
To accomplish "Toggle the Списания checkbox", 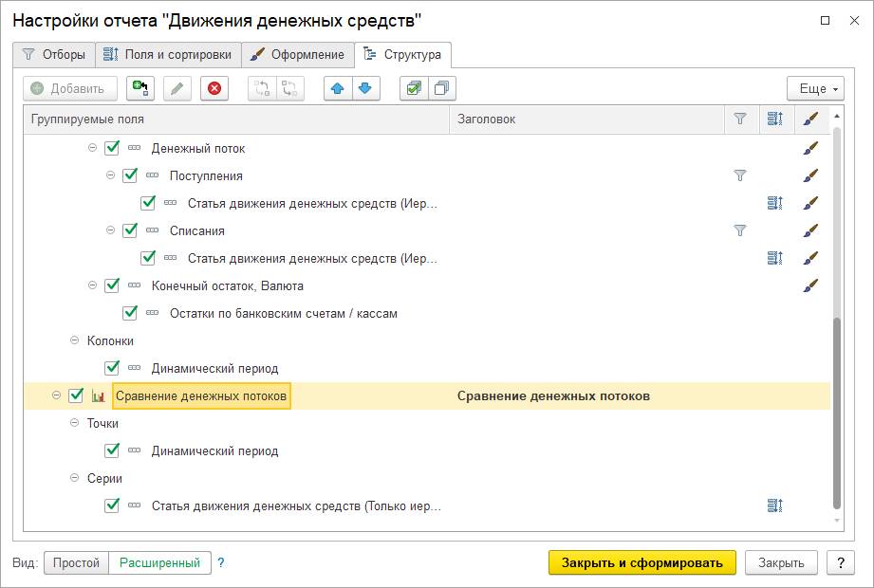I will [130, 230].
